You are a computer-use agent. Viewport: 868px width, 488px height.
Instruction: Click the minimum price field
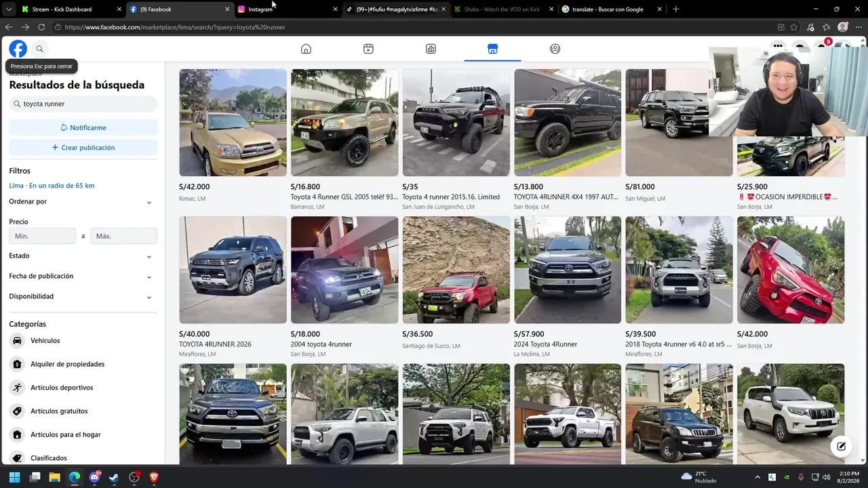(x=42, y=236)
